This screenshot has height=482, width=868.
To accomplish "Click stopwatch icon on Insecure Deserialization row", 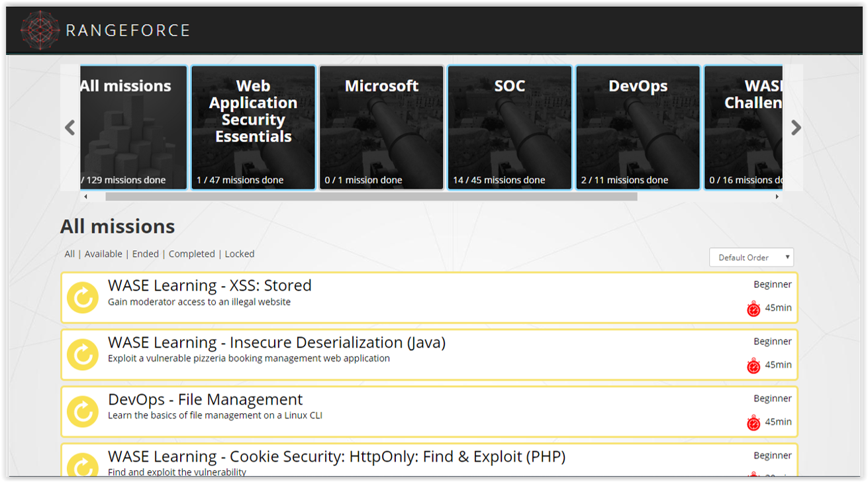I will (753, 365).
